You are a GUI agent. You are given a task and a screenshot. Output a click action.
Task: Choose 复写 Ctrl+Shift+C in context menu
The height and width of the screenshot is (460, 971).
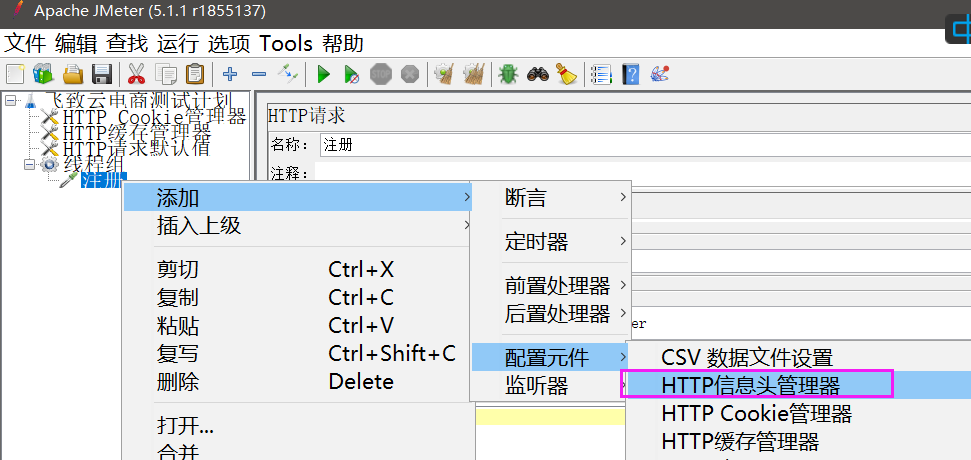(x=297, y=354)
